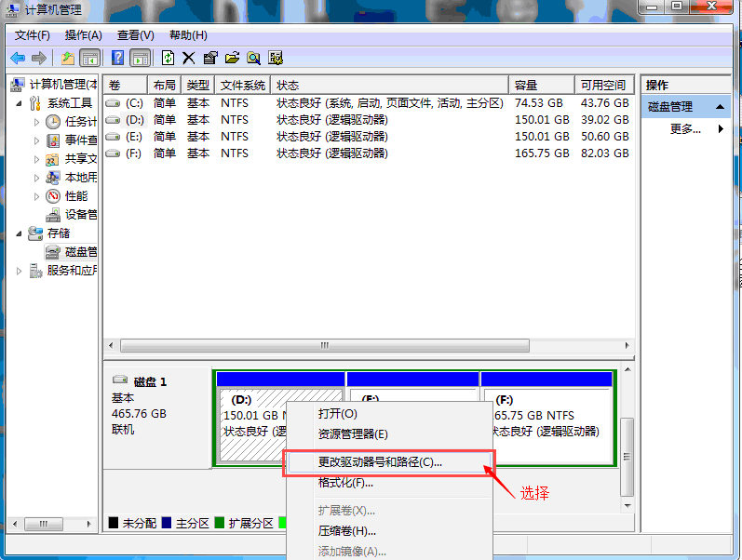Sort by the 卷 column header
The height and width of the screenshot is (560, 742).
126,86
